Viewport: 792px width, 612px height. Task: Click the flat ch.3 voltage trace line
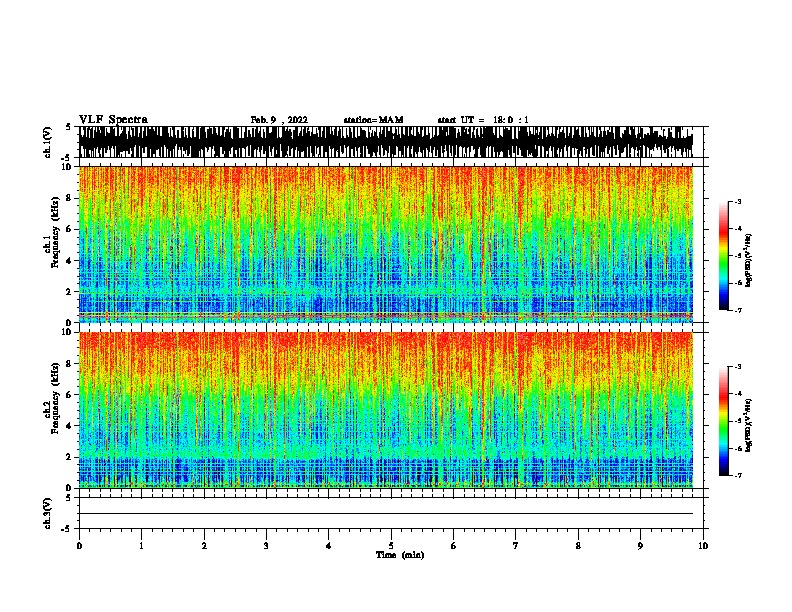386,514
